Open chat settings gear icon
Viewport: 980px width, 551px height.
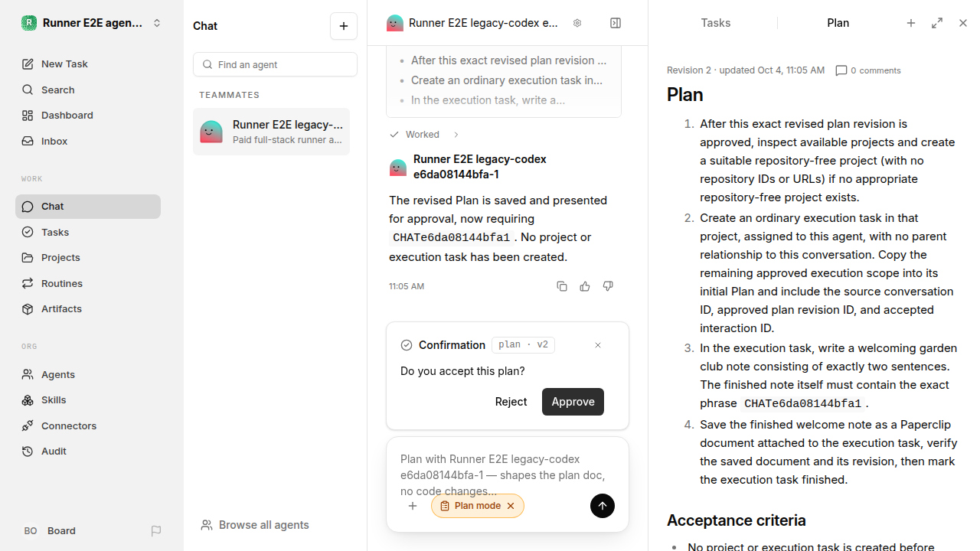point(577,23)
